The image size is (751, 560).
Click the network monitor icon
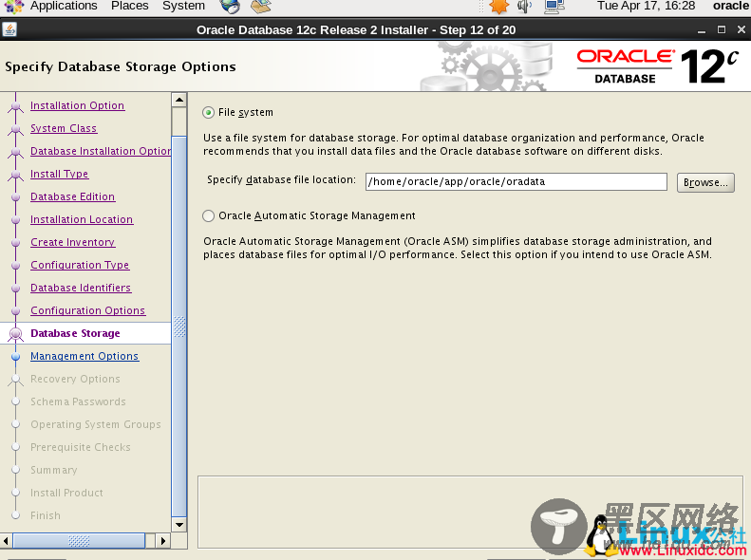554,7
